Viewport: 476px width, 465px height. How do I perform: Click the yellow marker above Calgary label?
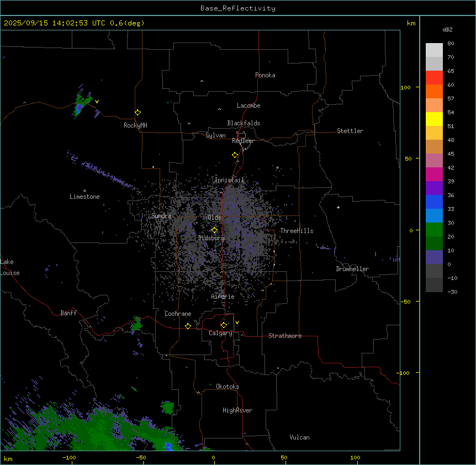point(224,325)
